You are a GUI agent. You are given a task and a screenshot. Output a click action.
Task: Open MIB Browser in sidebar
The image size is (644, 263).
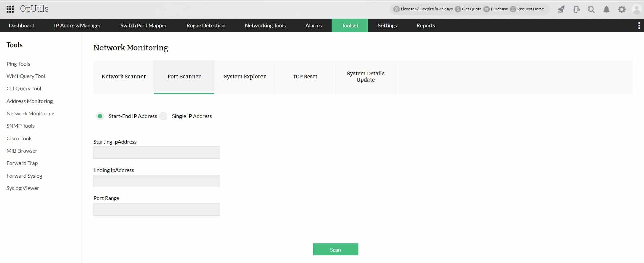[x=22, y=151]
